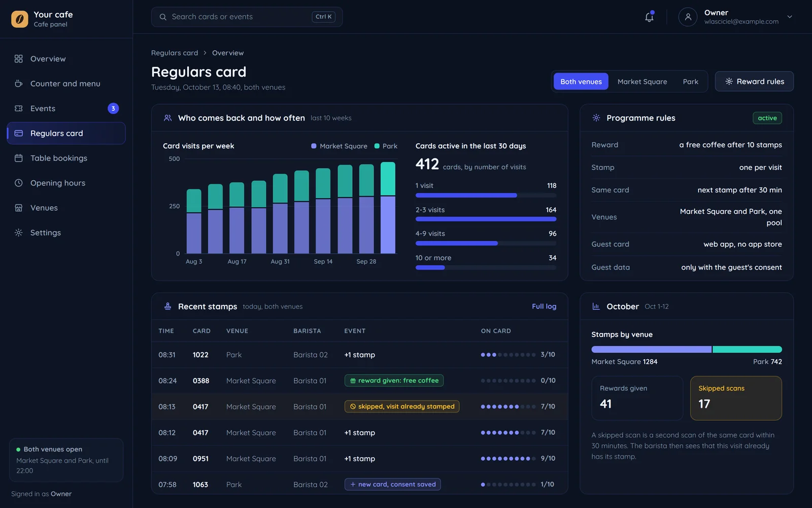This screenshot has height=508, width=812.
Task: Click the Owner avatar icon
Action: pos(688,17)
